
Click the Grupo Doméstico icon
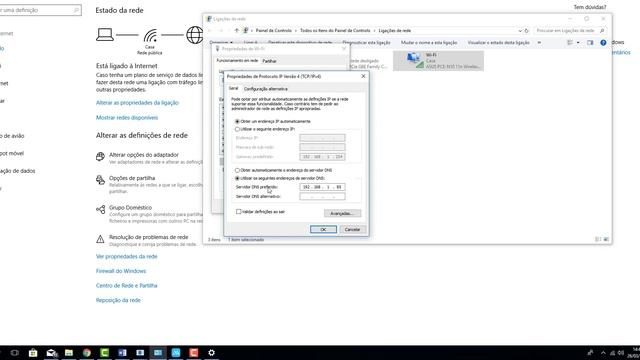[x=100, y=209]
